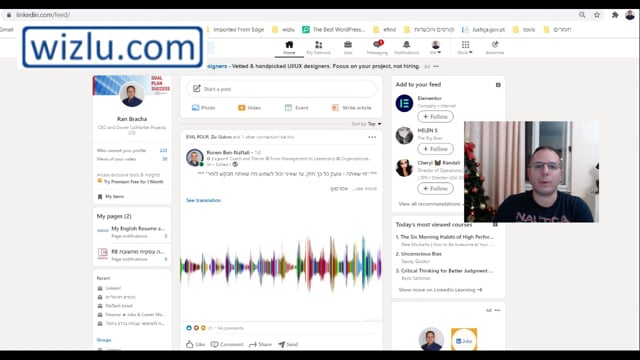Open Messaging with unread badge
The width and height of the screenshot is (640, 360).
point(377,48)
